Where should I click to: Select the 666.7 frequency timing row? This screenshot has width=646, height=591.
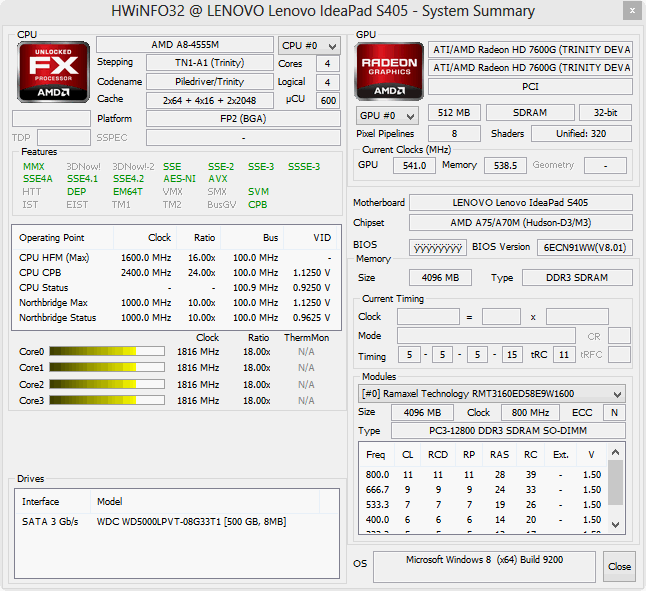(483, 490)
